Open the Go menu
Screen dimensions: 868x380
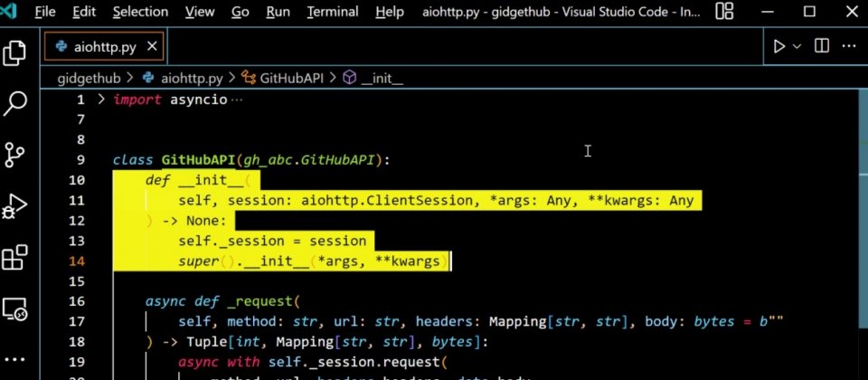click(240, 12)
